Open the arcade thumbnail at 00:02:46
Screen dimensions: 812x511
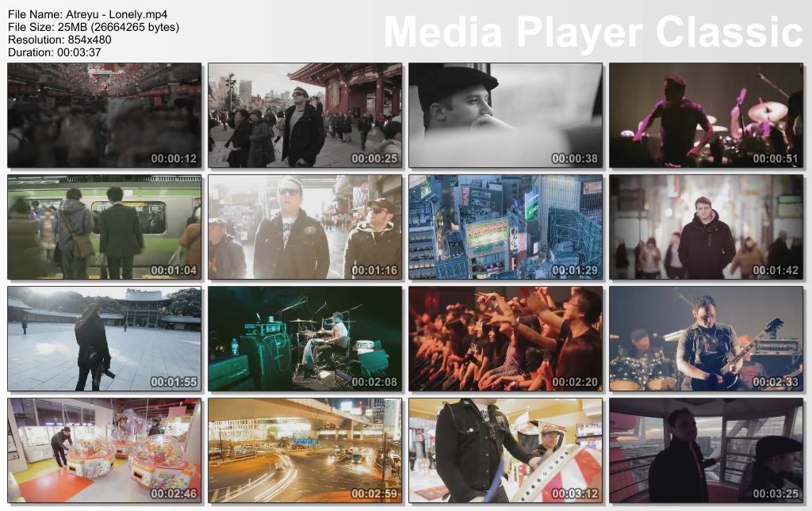[105, 451]
